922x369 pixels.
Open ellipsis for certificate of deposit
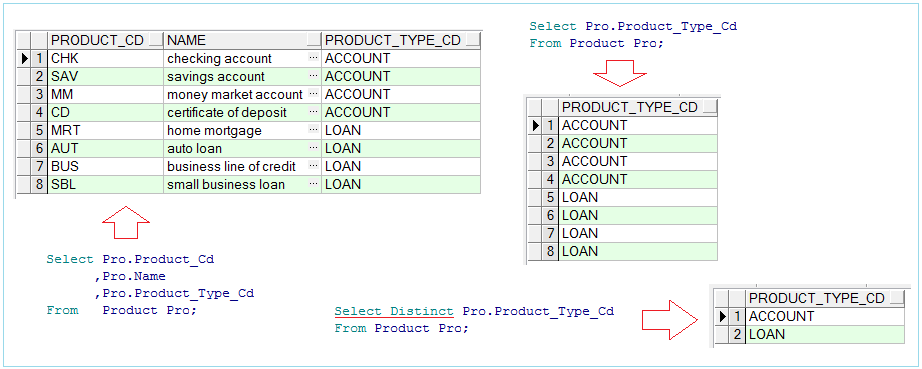tap(313, 112)
